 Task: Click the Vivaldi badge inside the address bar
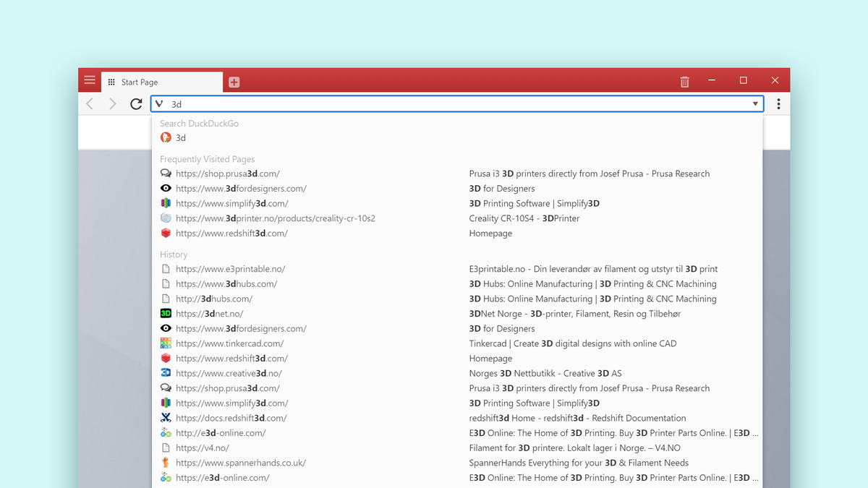pos(158,103)
